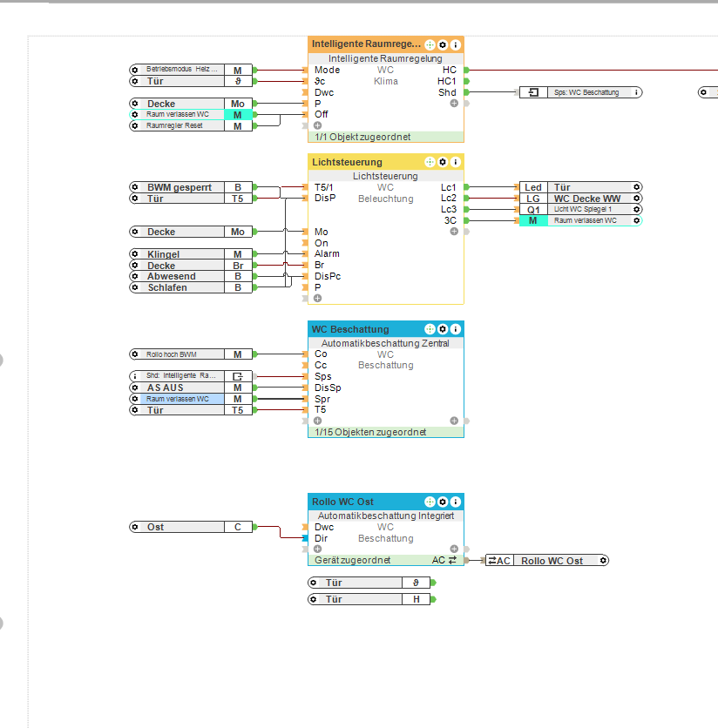
Task: Click gear icon on BWM gesperrt input
Action: click(135, 187)
